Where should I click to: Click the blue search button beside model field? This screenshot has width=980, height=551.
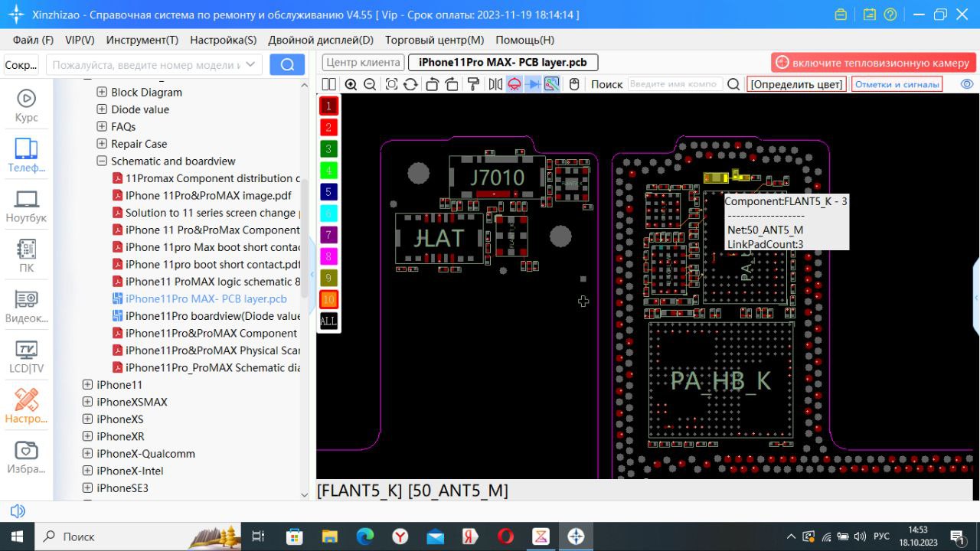point(287,65)
